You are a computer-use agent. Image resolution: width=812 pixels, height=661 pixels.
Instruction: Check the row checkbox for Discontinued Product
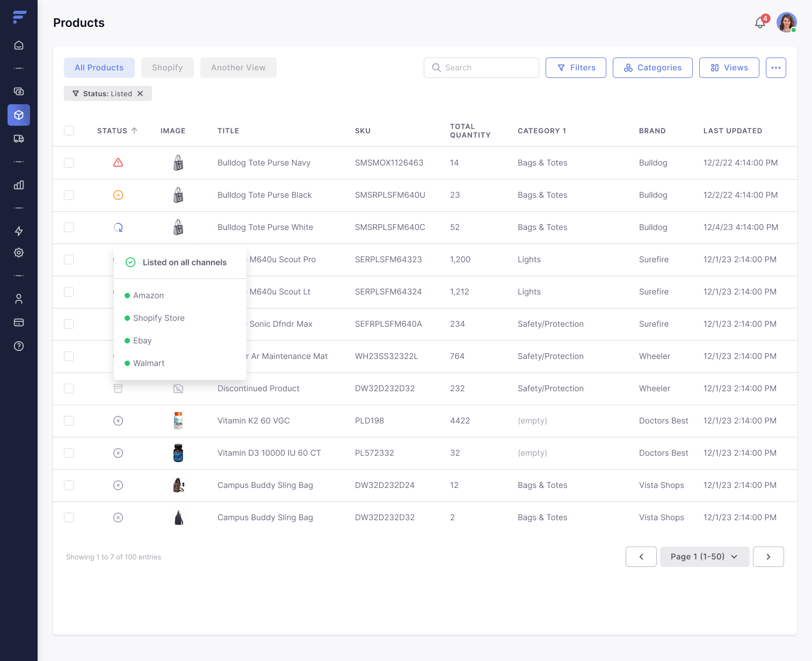coord(69,389)
